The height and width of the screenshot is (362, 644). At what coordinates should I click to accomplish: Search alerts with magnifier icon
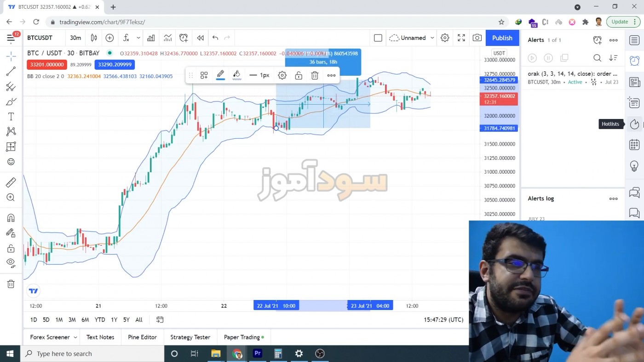[x=597, y=58]
